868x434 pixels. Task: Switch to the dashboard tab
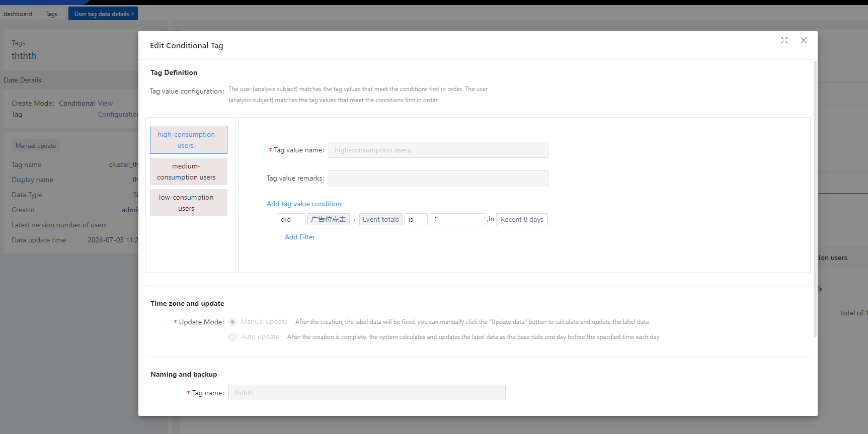18,14
